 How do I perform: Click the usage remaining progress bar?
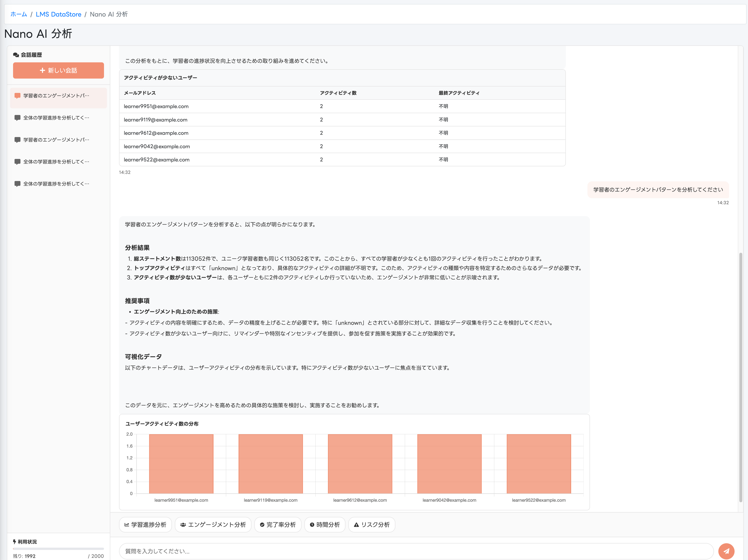click(x=58, y=548)
